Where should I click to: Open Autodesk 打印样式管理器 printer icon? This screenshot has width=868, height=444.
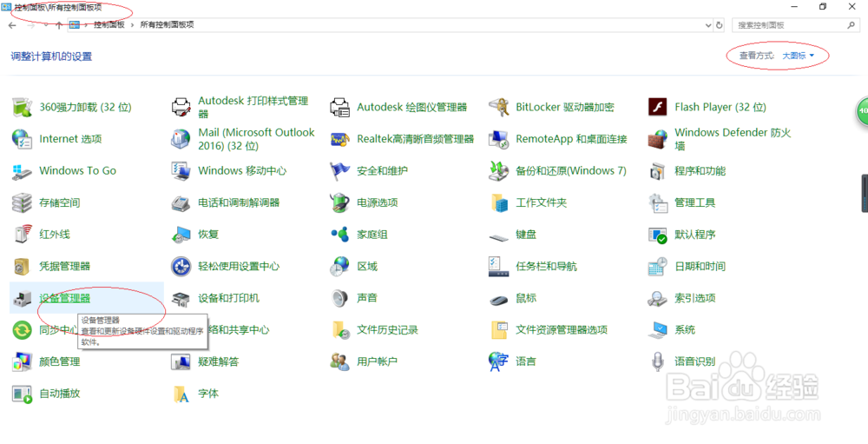181,107
